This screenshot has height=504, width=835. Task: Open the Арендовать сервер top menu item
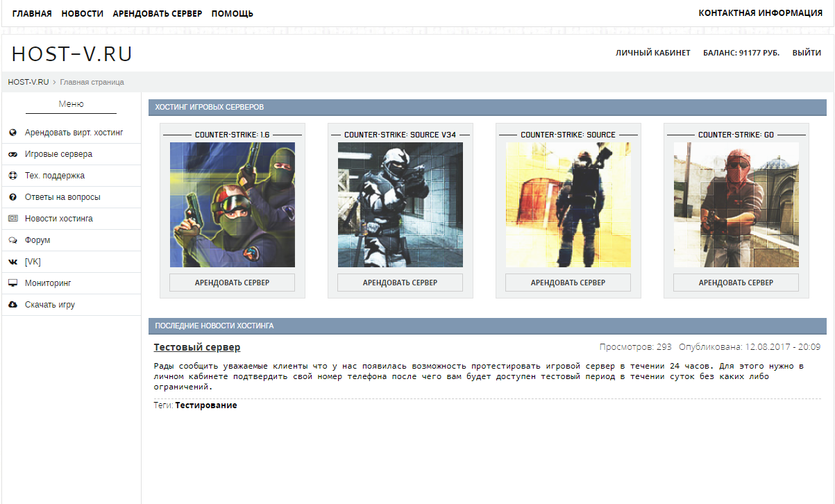pyautogui.click(x=158, y=14)
